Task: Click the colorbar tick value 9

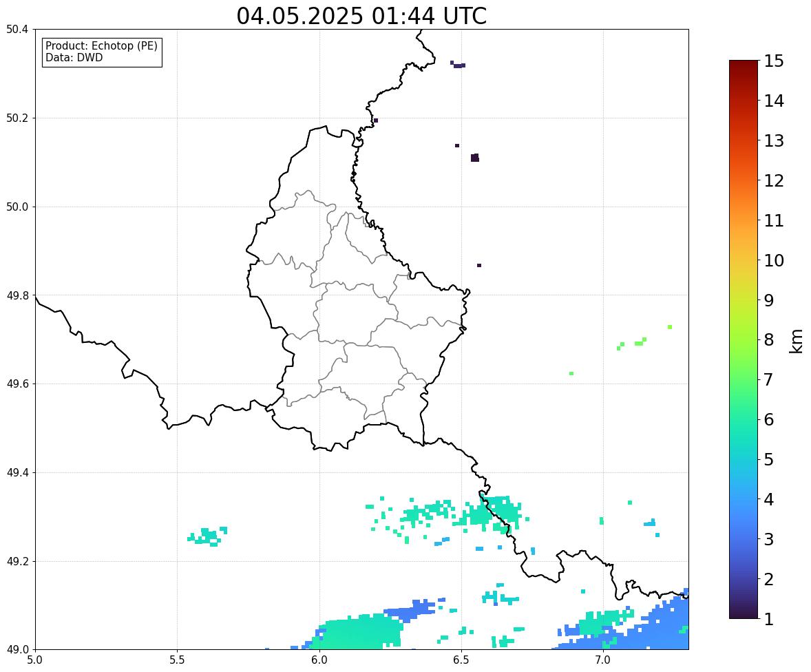Action: point(769,300)
